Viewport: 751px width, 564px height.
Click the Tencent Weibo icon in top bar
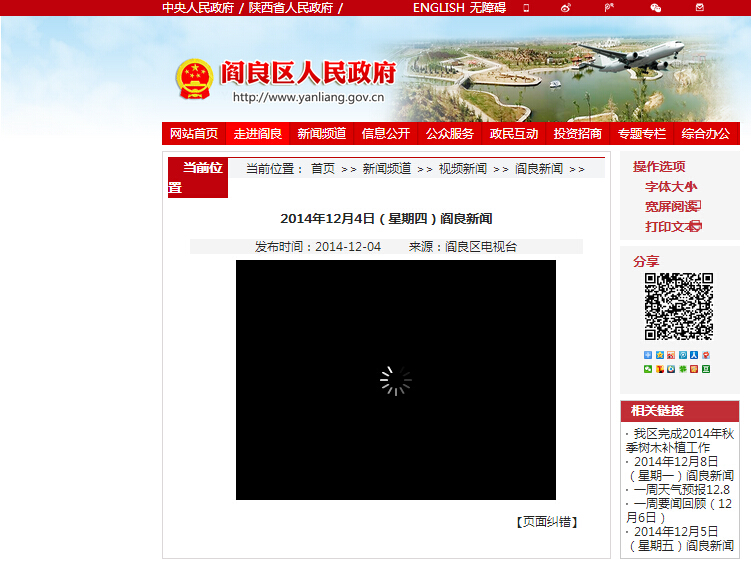[609, 8]
